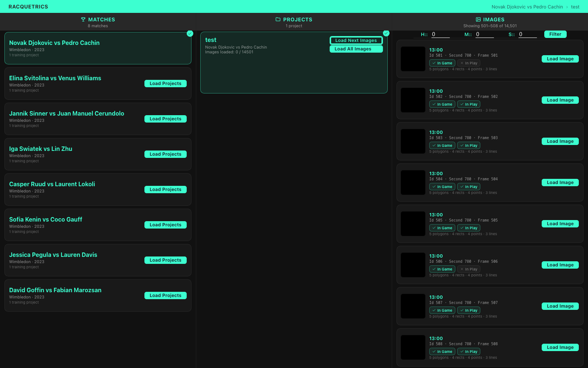
Task: Toggle In Game tag for frame 505
Action: point(442,228)
